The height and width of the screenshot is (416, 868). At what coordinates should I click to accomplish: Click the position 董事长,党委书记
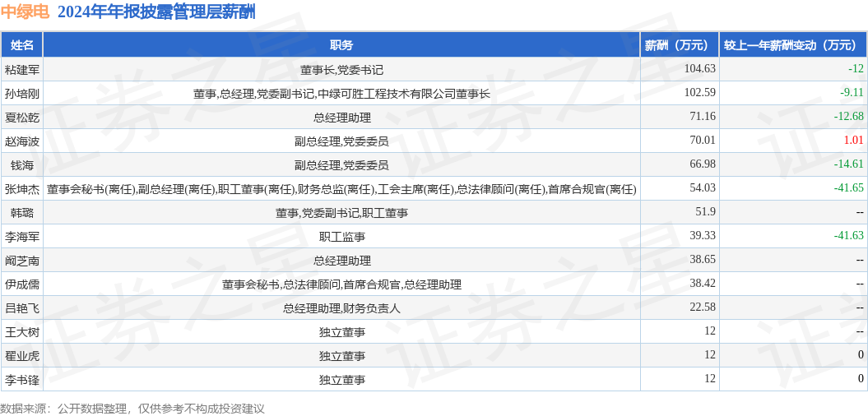[341, 70]
